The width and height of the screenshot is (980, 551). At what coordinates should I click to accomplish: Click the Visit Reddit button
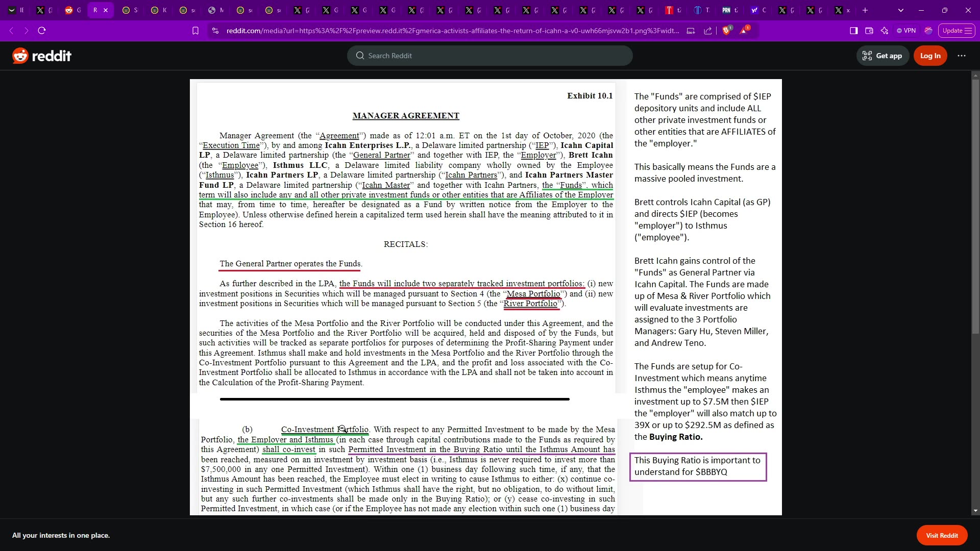942,535
